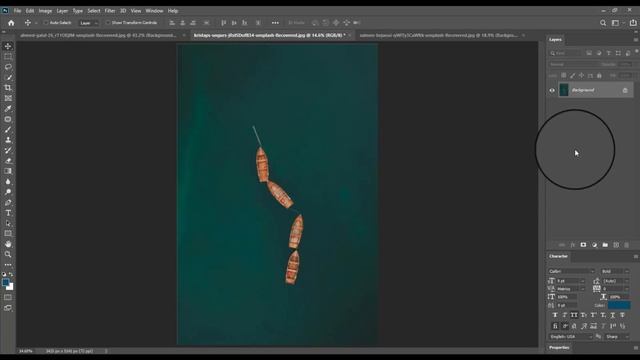Open the Sharp anti-aliasing dropdown
The width and height of the screenshot is (640, 360).
pyautogui.click(x=617, y=337)
